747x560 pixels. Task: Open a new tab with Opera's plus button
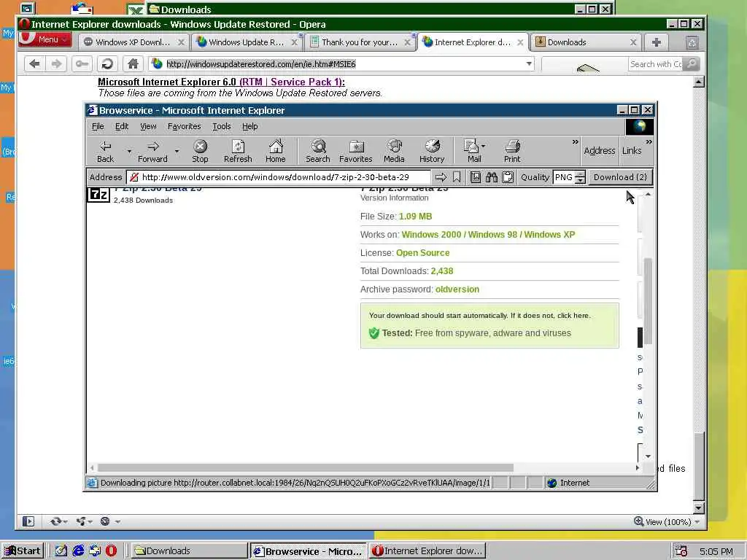tap(657, 42)
